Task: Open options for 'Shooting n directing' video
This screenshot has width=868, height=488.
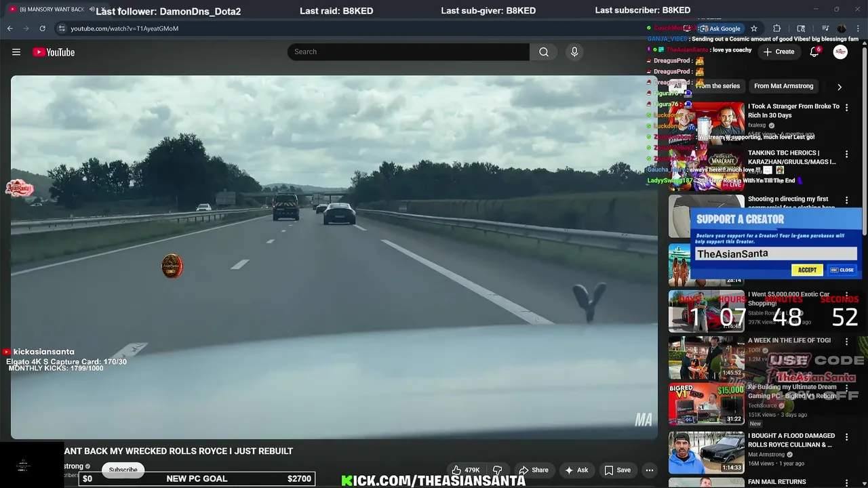Action: click(x=846, y=201)
